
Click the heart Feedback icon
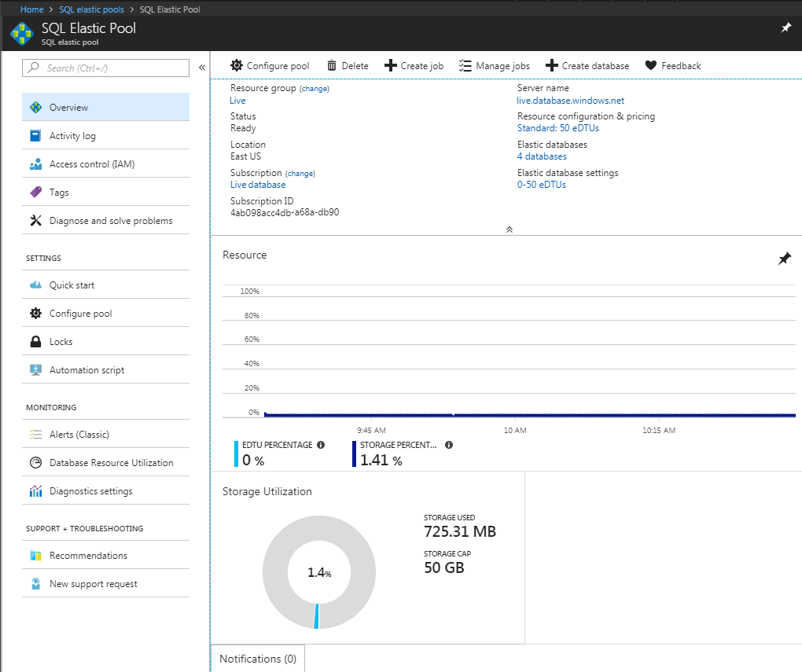(x=650, y=65)
